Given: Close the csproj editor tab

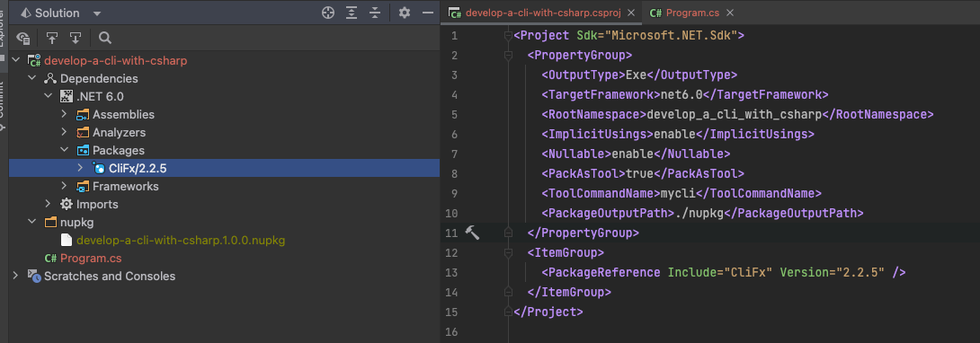Looking at the screenshot, I should tap(631, 13).
